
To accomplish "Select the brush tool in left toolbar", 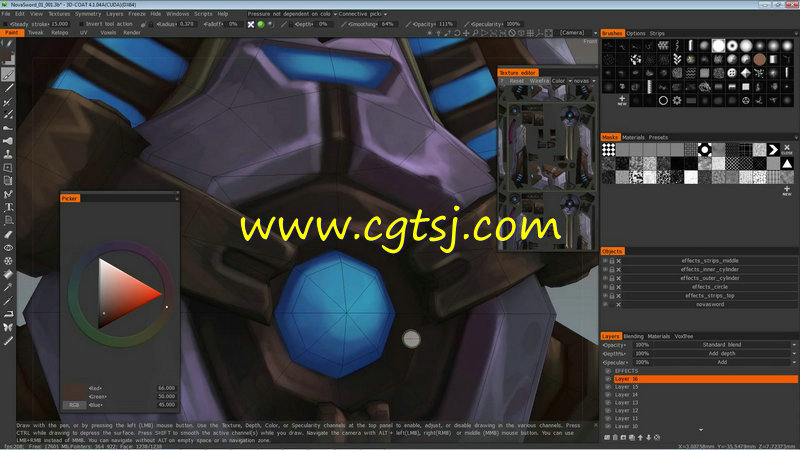I will [x=8, y=75].
